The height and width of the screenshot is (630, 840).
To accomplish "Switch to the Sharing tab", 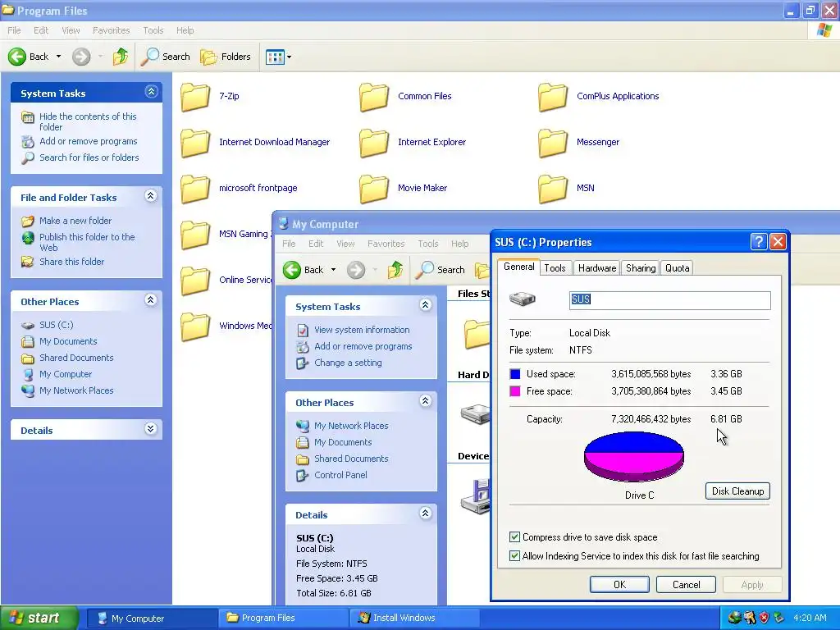I will click(641, 268).
